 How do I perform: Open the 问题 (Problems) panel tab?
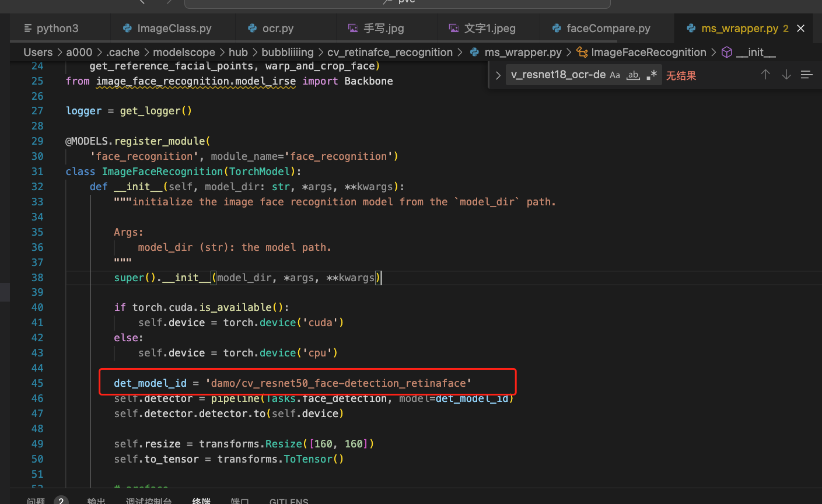pyautogui.click(x=36, y=501)
